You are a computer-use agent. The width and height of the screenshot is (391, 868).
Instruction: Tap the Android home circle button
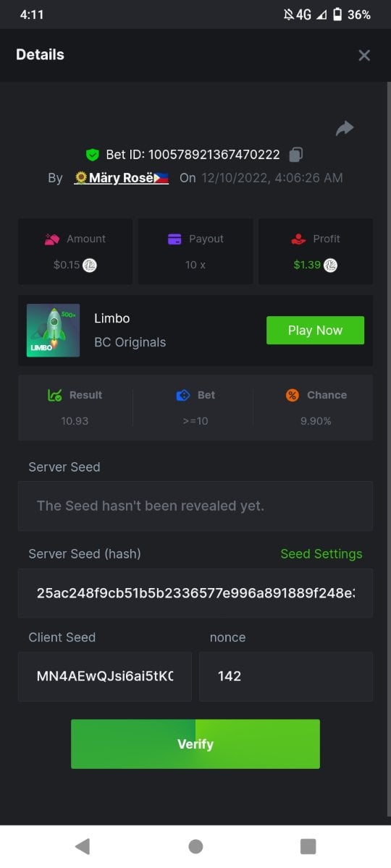[195, 846]
